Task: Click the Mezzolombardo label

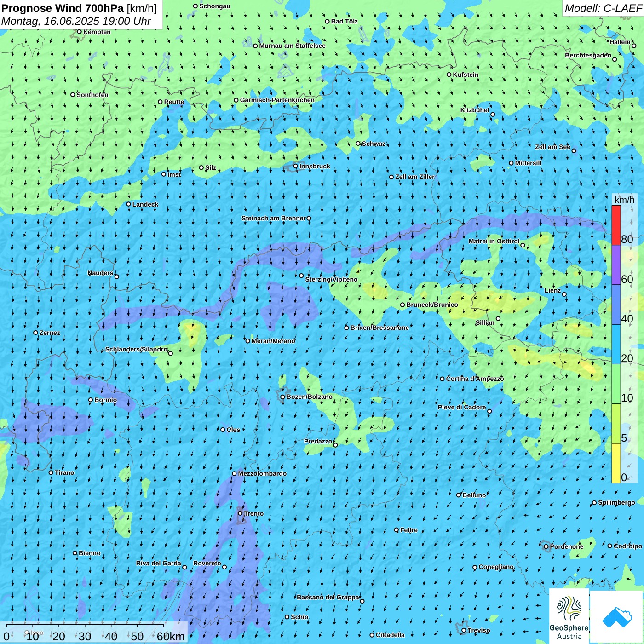Action: coord(262,473)
